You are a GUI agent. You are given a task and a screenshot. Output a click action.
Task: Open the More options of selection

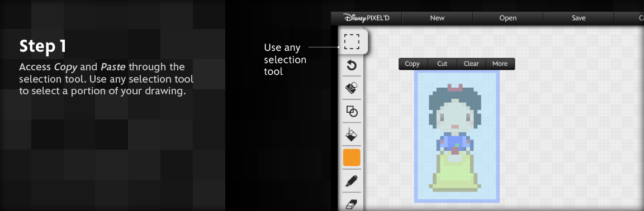[x=500, y=64]
